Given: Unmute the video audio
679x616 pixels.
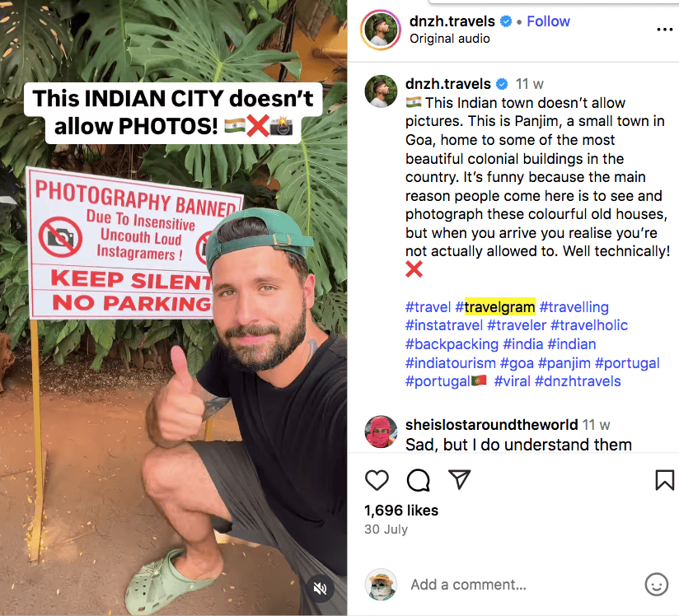Looking at the screenshot, I should (321, 590).
